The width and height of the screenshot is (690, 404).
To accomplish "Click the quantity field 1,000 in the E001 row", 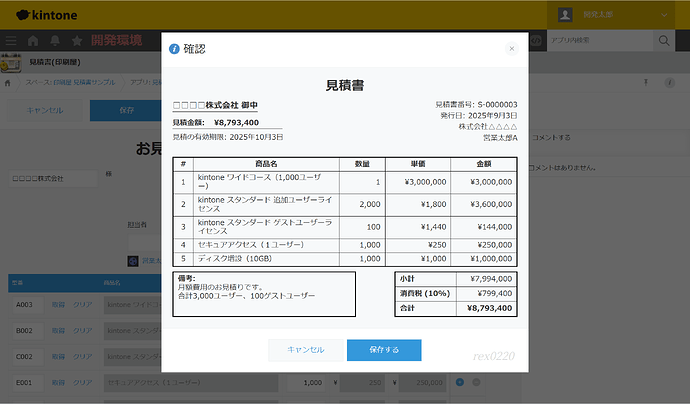I will [306, 382].
